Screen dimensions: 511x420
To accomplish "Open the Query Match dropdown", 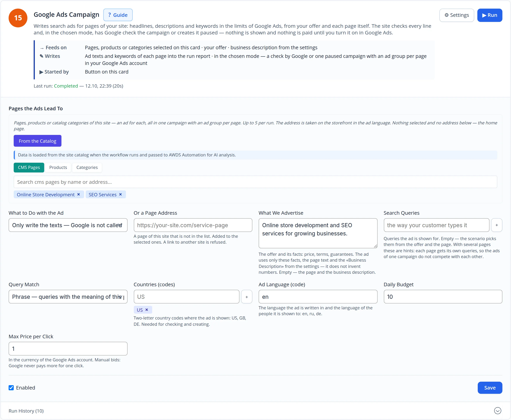I will click(68, 297).
